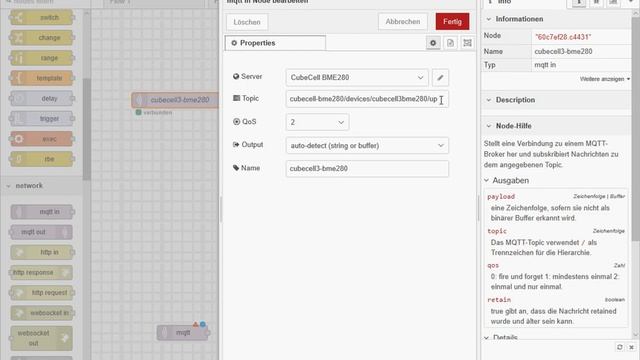Click the Löschen button
The image size is (640, 360).
coord(247,22)
